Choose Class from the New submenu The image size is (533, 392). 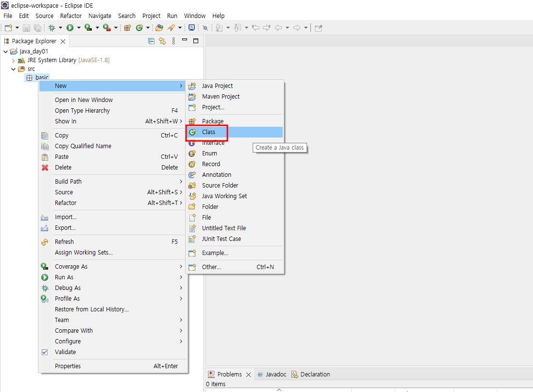(235, 132)
